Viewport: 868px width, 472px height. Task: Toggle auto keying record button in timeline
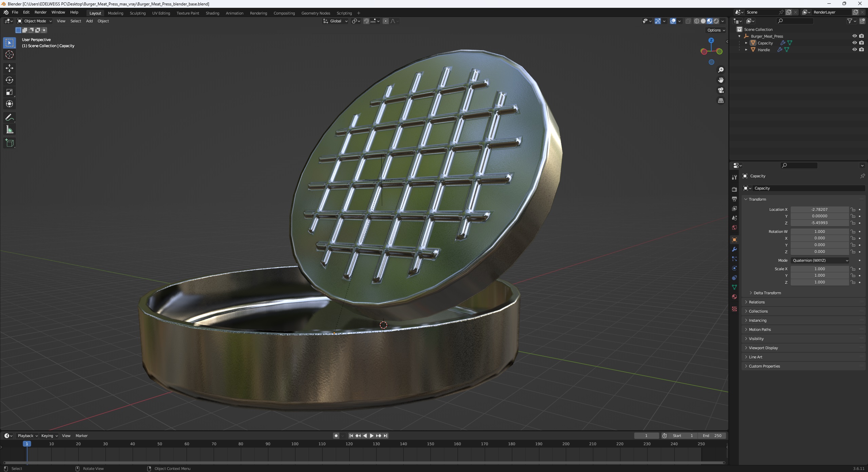pyautogui.click(x=336, y=436)
